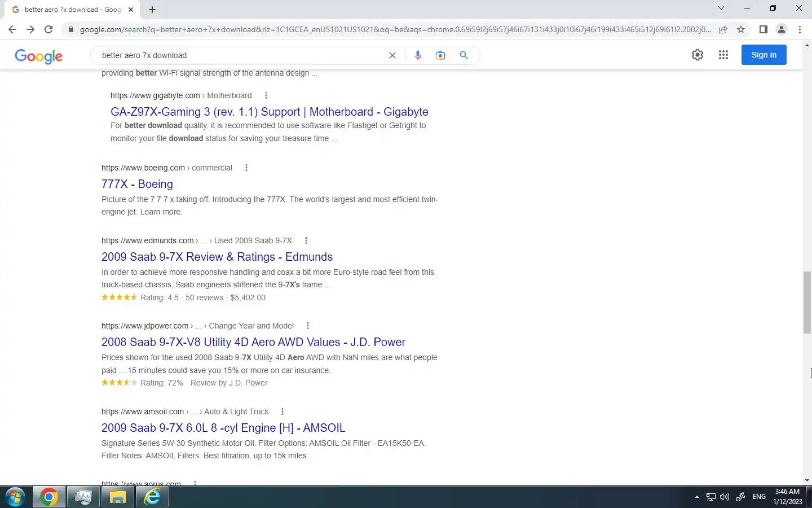Select the 'better aero 7x download' tab

tap(73, 10)
